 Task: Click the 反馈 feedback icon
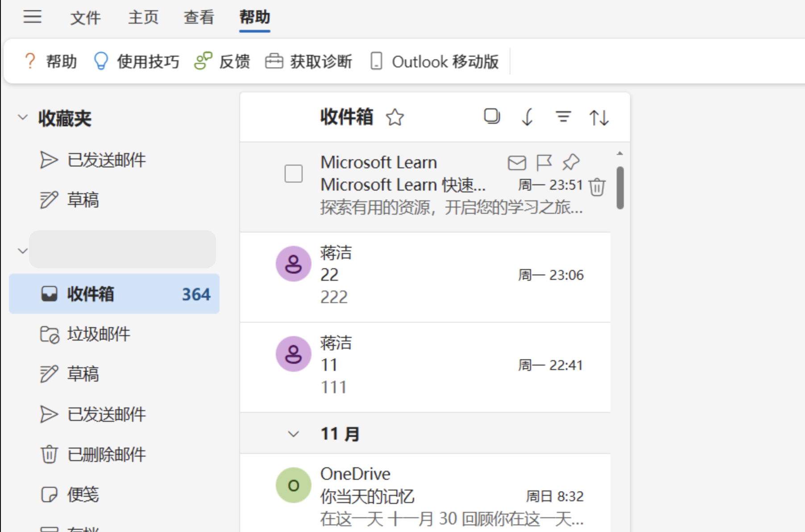[202, 61]
